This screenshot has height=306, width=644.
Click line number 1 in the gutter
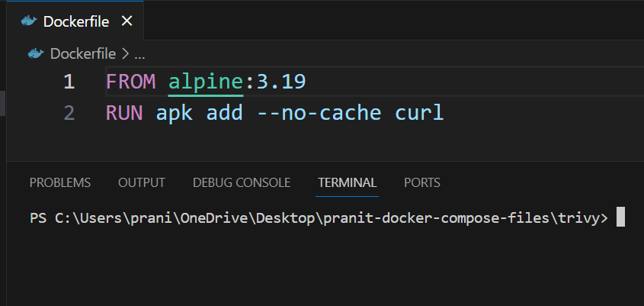click(x=69, y=81)
